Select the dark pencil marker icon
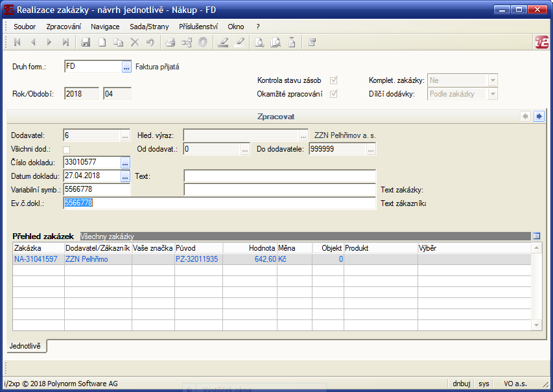Screen dimensions: 553x392 coord(223,42)
